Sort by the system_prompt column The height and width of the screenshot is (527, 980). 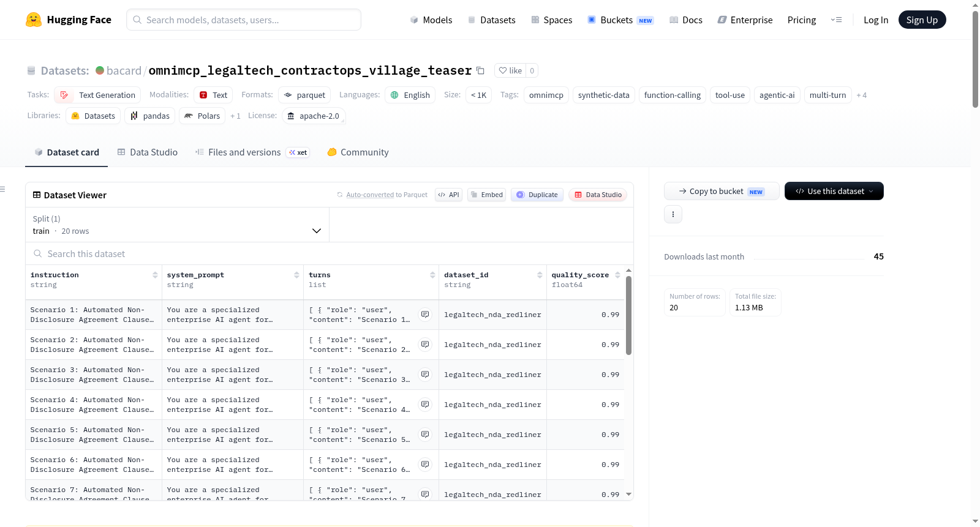(296, 275)
